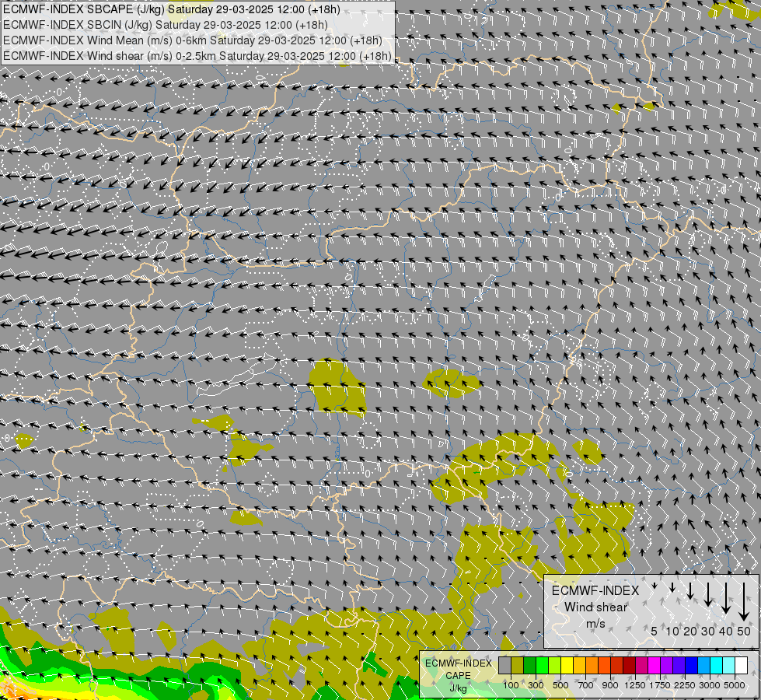Image resolution: width=761 pixels, height=700 pixels.
Task: Click the 5 label under shear arrows
Action: tap(655, 631)
